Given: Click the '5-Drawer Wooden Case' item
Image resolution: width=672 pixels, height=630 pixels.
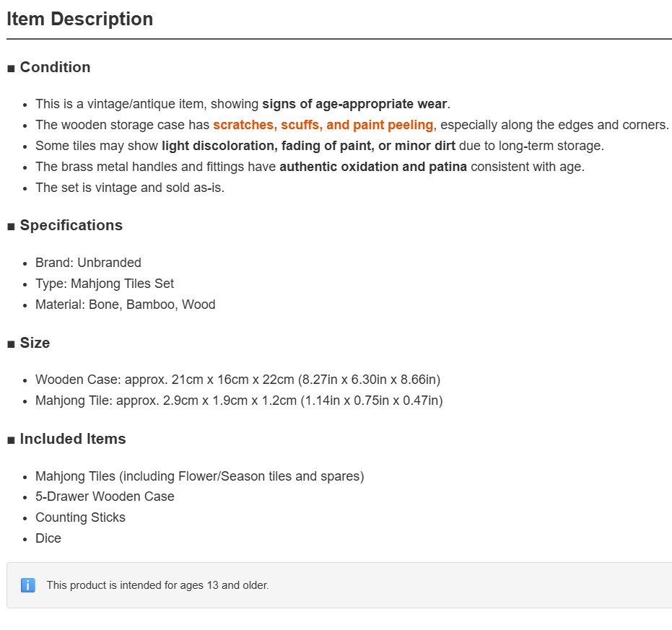Looking at the screenshot, I should point(105,496).
